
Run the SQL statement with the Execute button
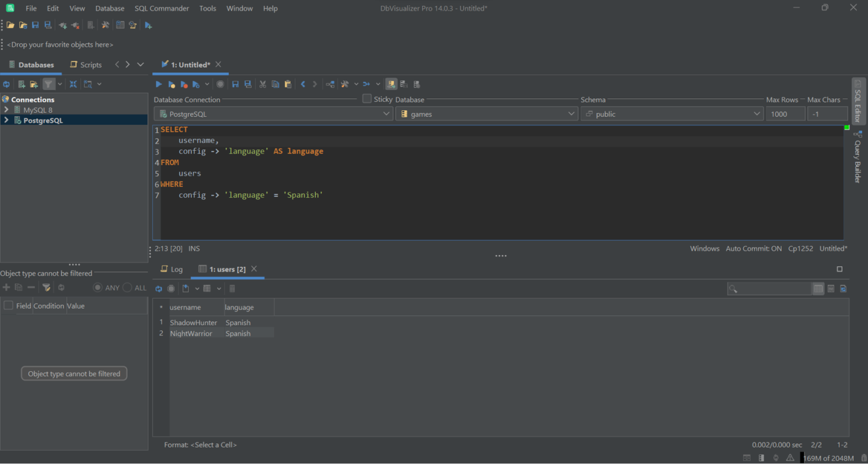point(158,83)
